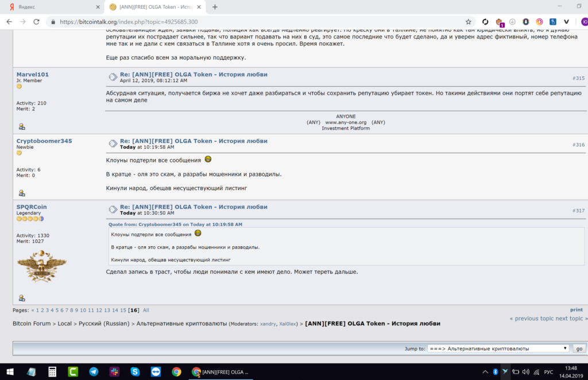This screenshot has height=380, width=588.
Task: Open moderator xandry's profile
Action: 268,324
